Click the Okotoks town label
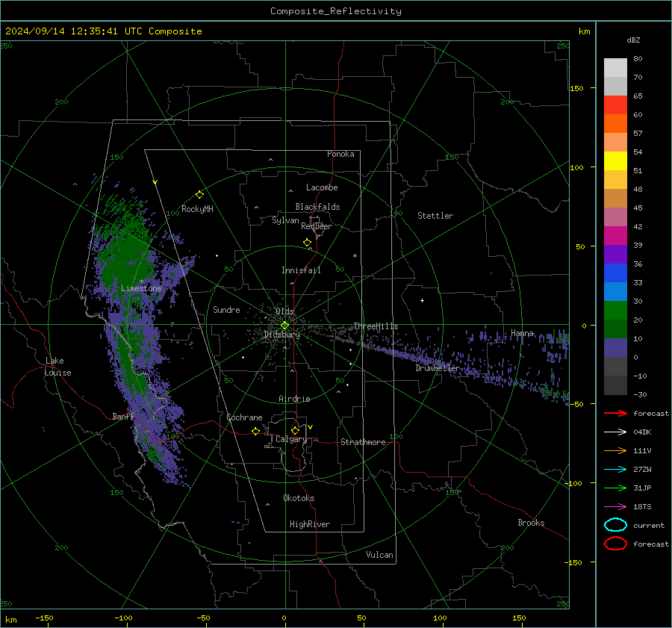The width and height of the screenshot is (672, 628). pyautogui.click(x=299, y=498)
